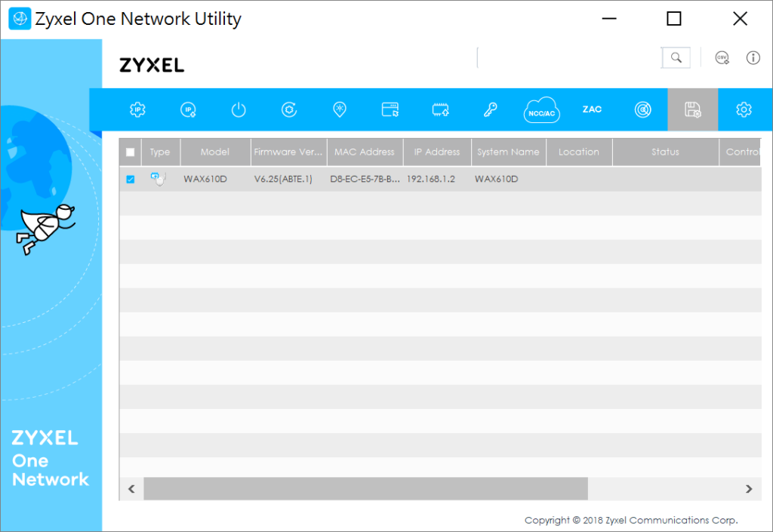Click the MAC address D8-EC-E5-7B-B...

click(365, 180)
